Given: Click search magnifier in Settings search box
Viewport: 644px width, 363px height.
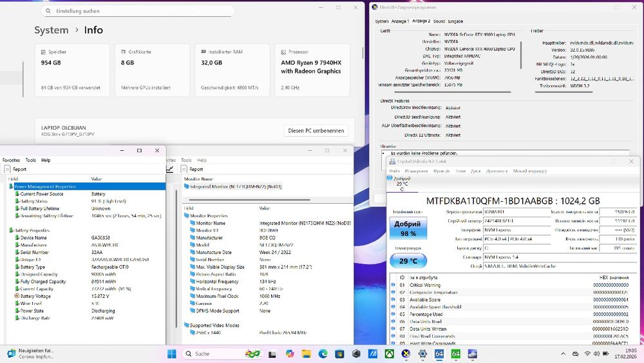Looking at the screenshot, I should point(48,11).
